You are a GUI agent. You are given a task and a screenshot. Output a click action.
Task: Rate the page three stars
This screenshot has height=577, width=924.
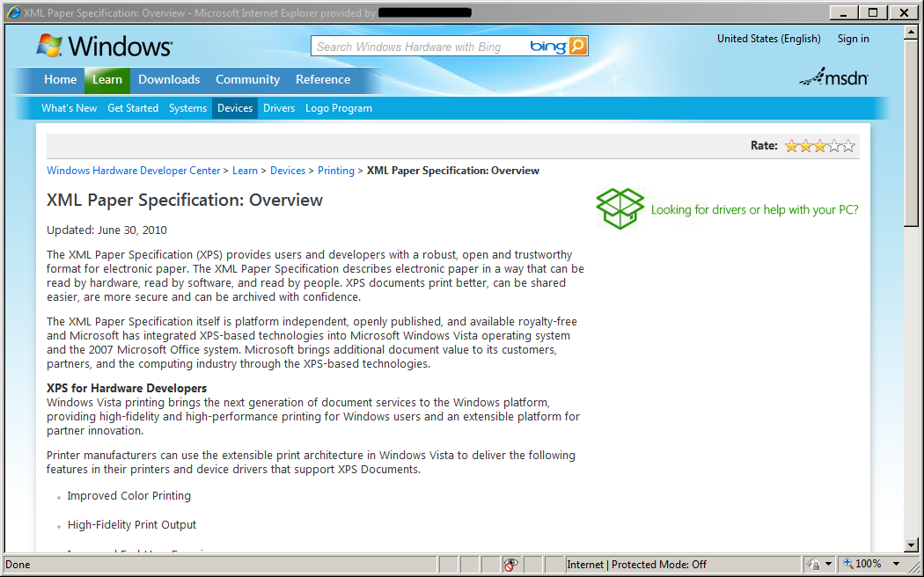pyautogui.click(x=819, y=146)
